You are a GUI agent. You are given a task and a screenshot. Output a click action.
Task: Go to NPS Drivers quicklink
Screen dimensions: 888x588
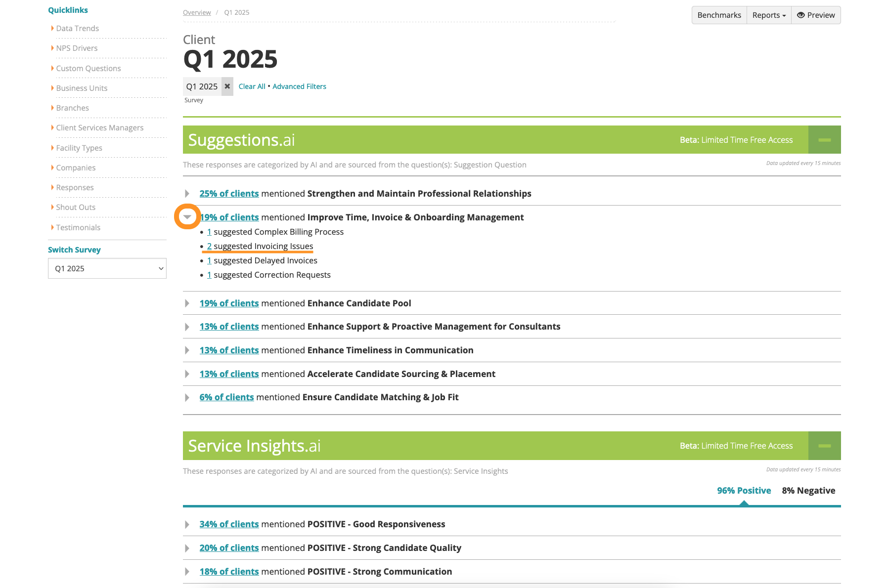click(77, 48)
